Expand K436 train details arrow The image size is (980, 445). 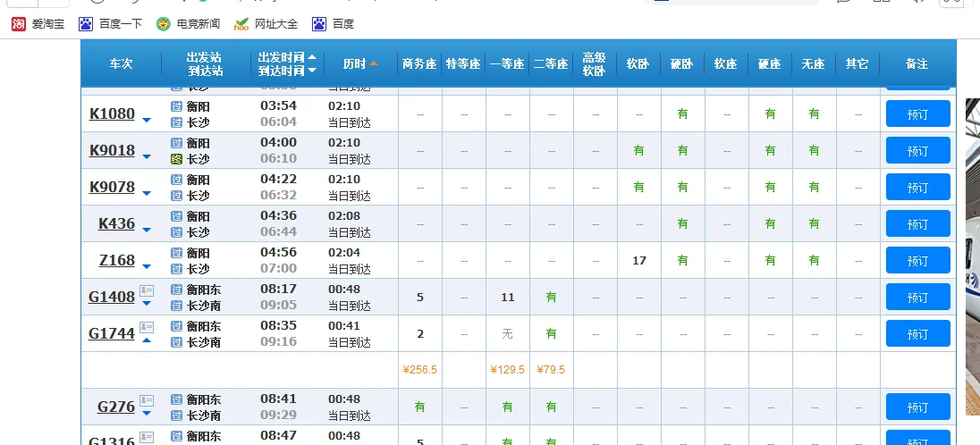coord(147,230)
